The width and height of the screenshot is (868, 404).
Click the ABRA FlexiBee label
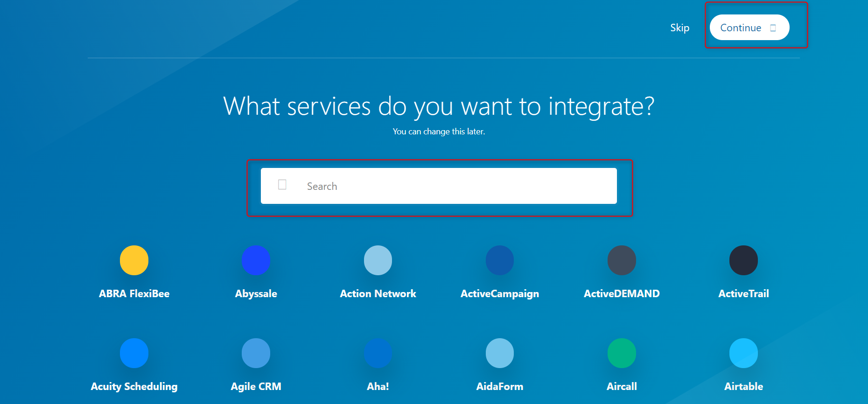[134, 294]
